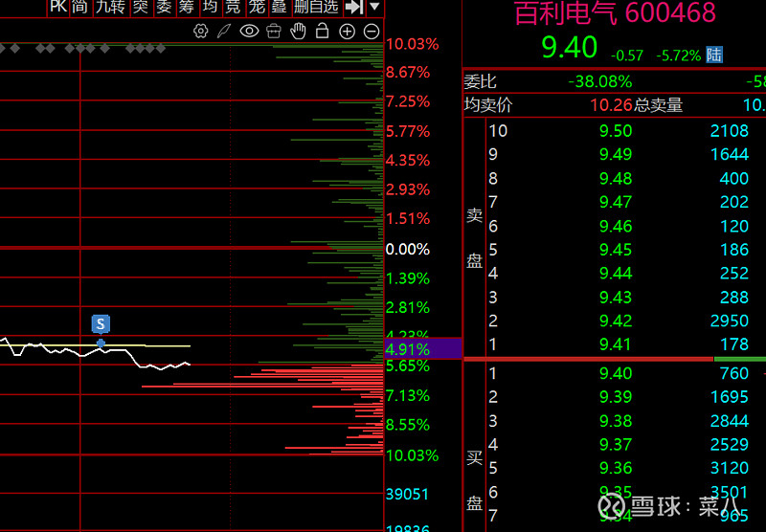Select the hand pan tool
Viewport: 766px width, 532px height.
[298, 32]
